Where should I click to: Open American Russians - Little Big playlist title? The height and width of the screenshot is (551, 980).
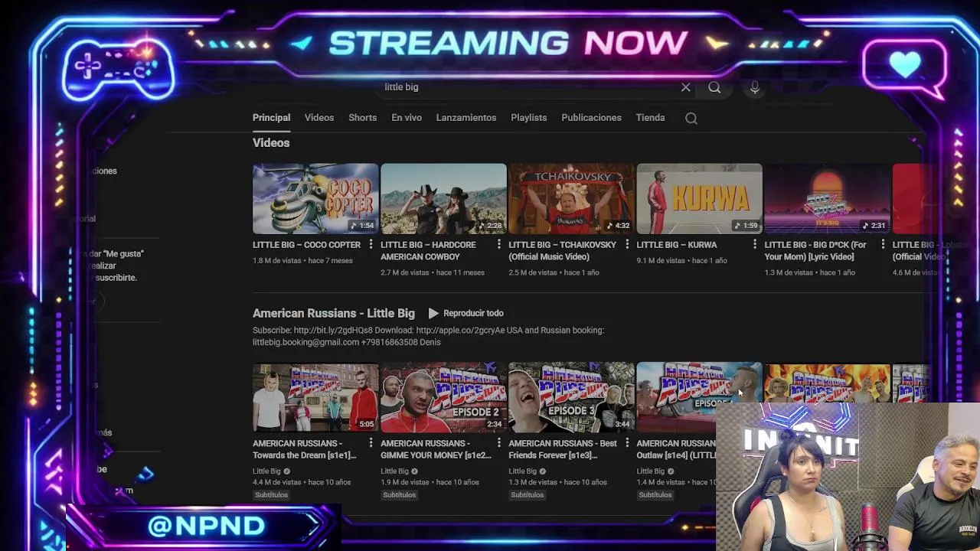(334, 313)
